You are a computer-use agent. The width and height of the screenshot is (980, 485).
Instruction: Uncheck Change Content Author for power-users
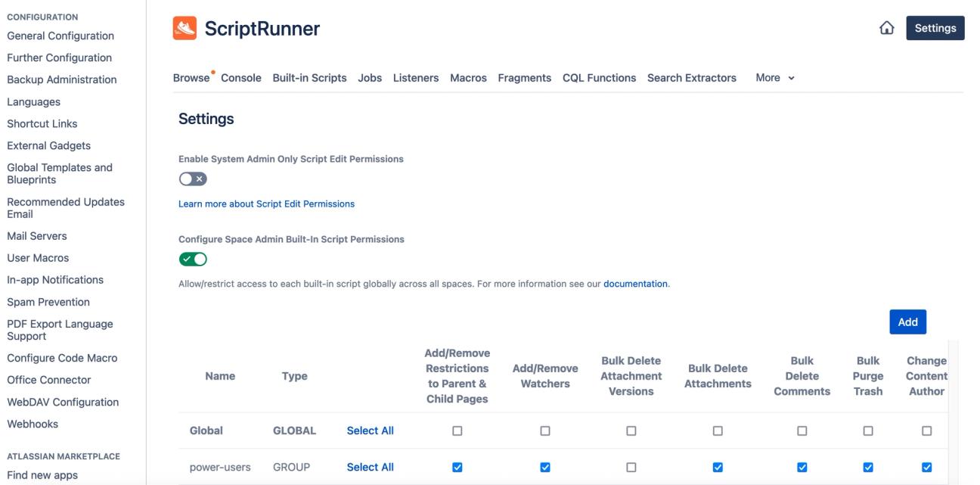click(x=926, y=467)
